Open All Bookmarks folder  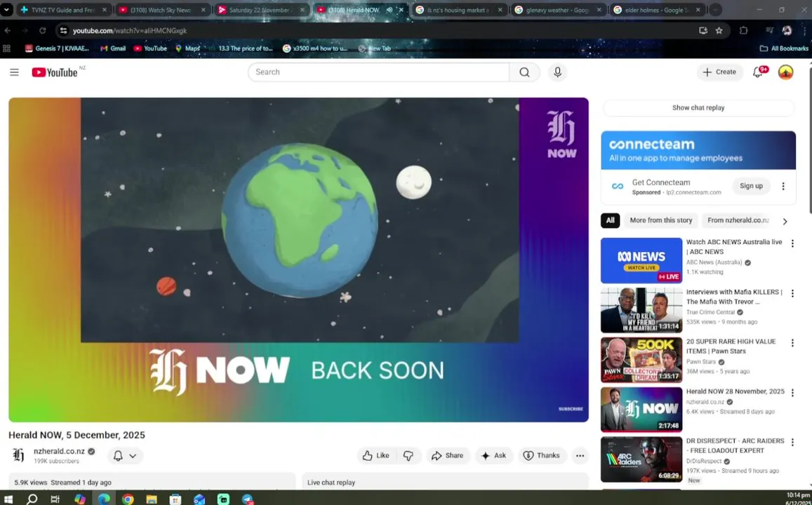pyautogui.click(x=784, y=48)
